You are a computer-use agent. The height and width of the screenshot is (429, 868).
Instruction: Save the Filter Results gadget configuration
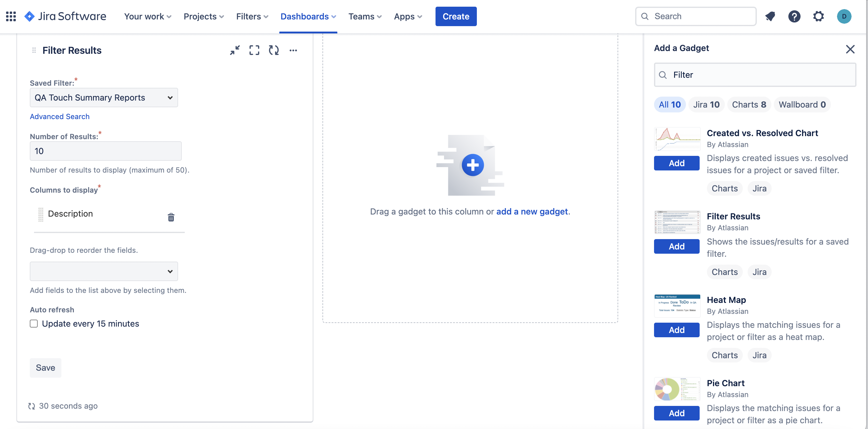(46, 368)
